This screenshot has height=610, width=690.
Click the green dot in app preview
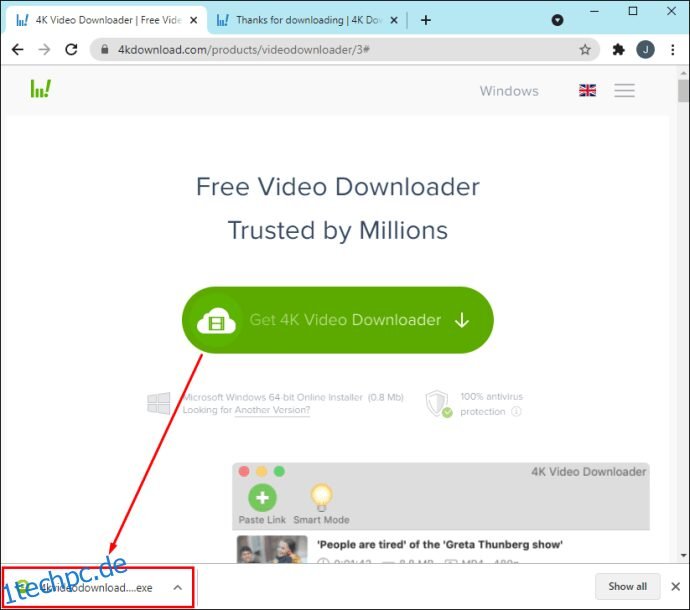[x=279, y=472]
